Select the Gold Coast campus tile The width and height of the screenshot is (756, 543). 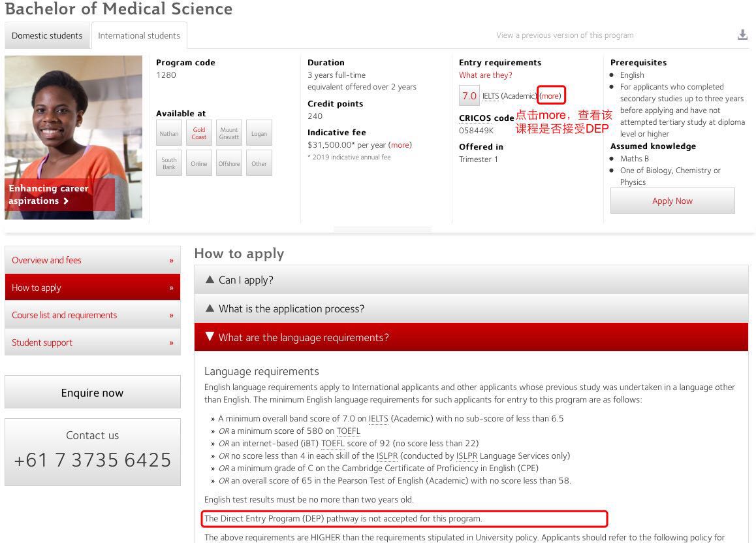[199, 133]
